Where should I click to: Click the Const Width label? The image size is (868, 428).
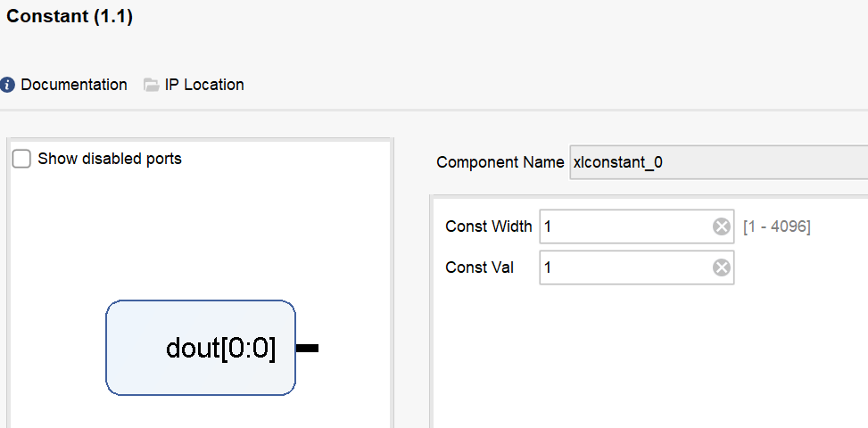pos(488,226)
